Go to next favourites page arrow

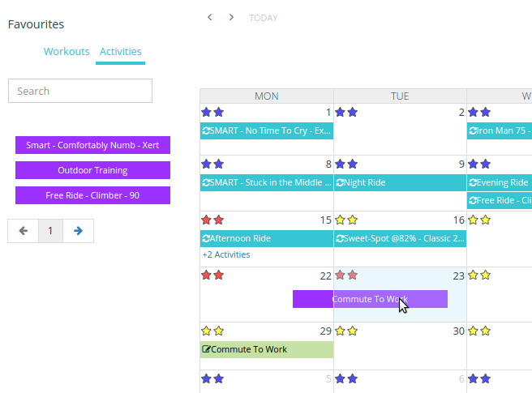(78, 231)
